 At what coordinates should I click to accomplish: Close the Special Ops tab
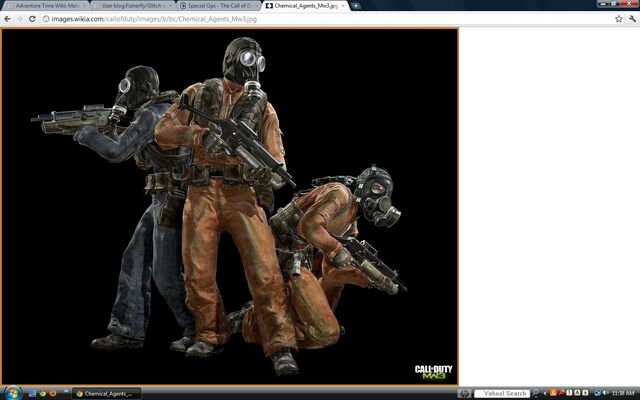(258, 6)
